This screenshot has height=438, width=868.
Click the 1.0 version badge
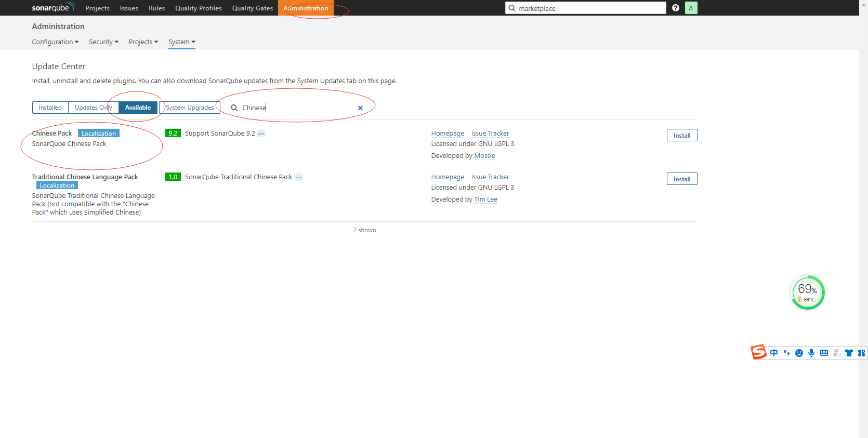(173, 177)
